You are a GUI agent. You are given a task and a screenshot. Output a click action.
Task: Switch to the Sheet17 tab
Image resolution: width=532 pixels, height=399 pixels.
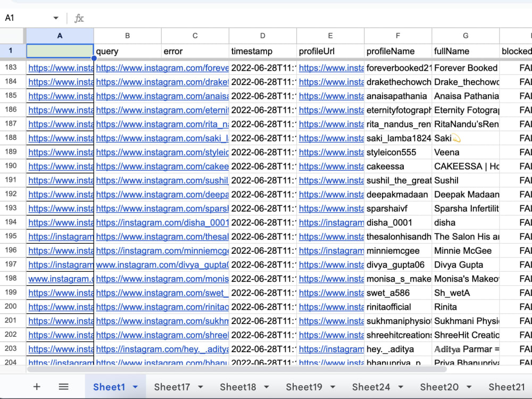172,387
